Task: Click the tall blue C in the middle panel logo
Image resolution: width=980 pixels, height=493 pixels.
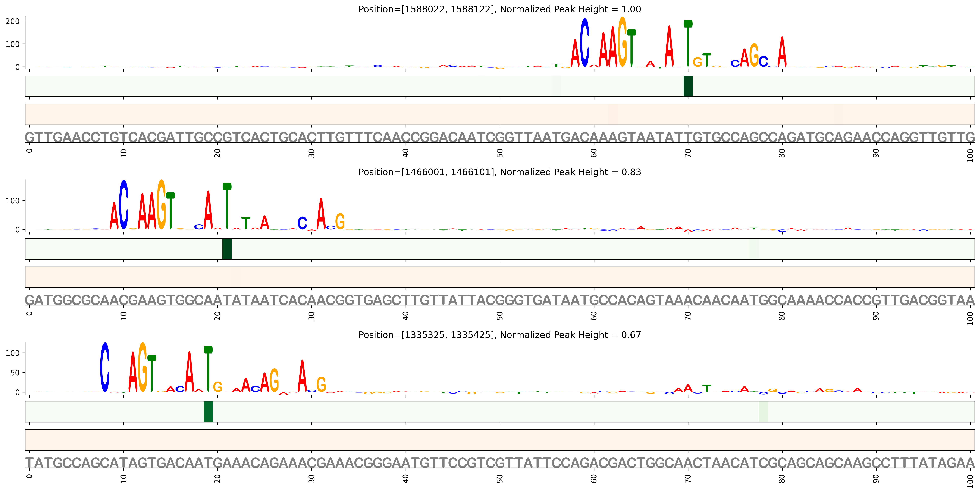Action: (x=124, y=205)
